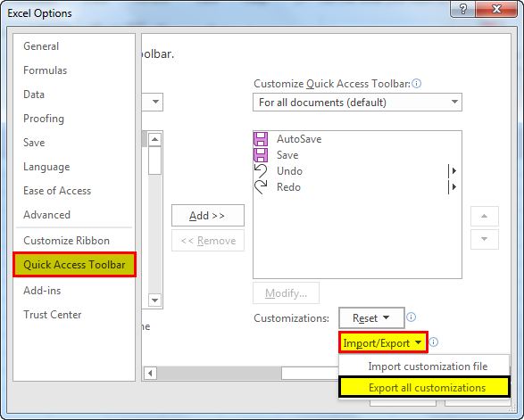Open the partially hidden commands dropdown arrow

[155, 102]
